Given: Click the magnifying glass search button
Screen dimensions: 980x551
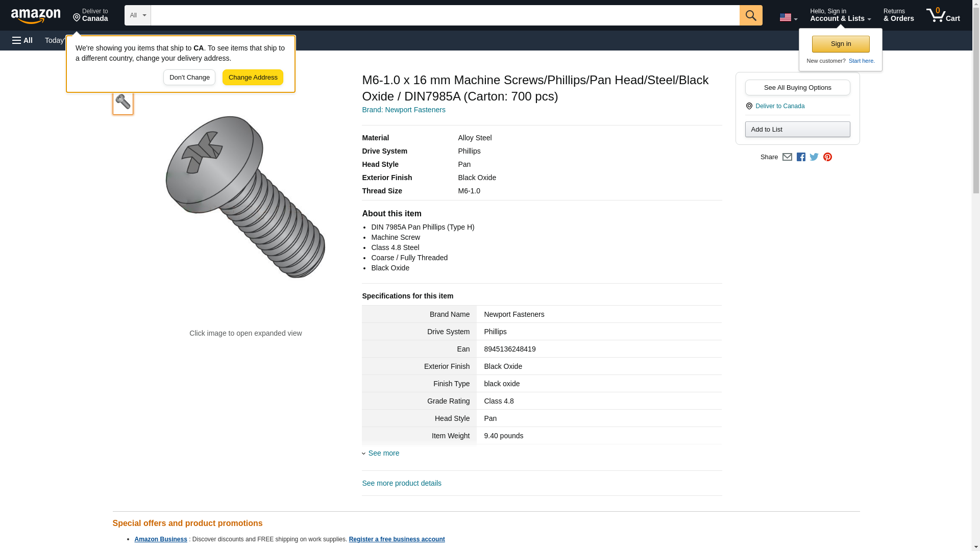Looking at the screenshot, I should pyautogui.click(x=750, y=15).
